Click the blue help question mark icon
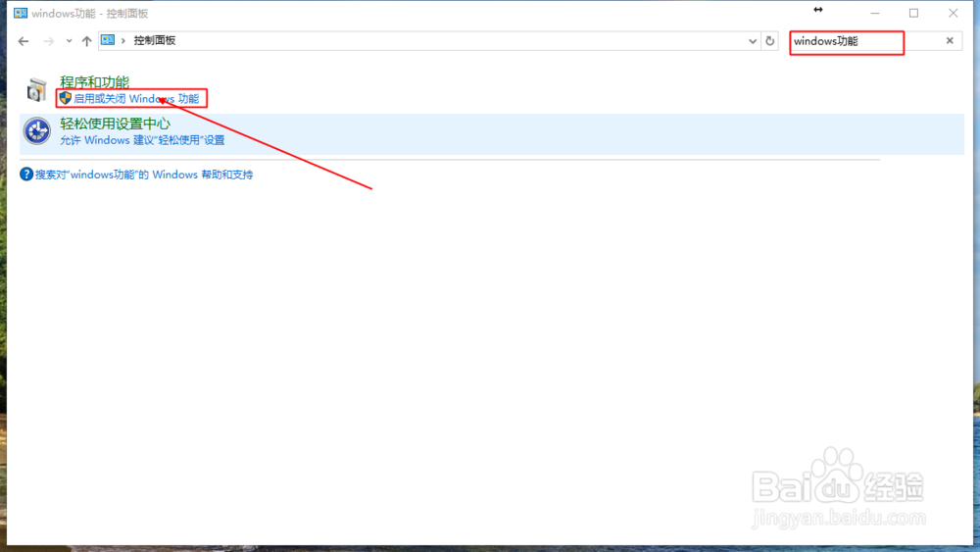The width and height of the screenshot is (980, 552). click(26, 175)
